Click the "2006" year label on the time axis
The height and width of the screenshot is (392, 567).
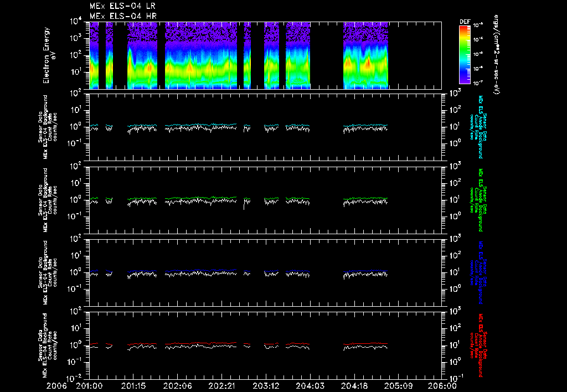click(56, 386)
